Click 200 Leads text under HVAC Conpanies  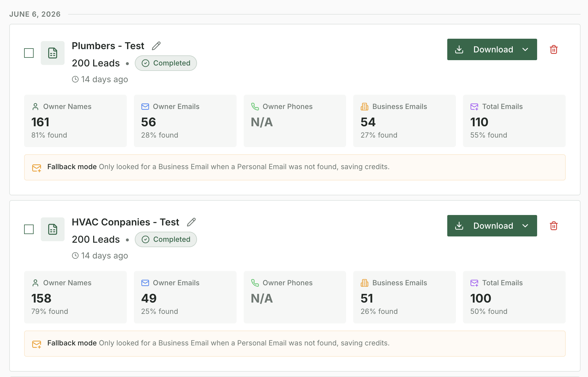96,239
